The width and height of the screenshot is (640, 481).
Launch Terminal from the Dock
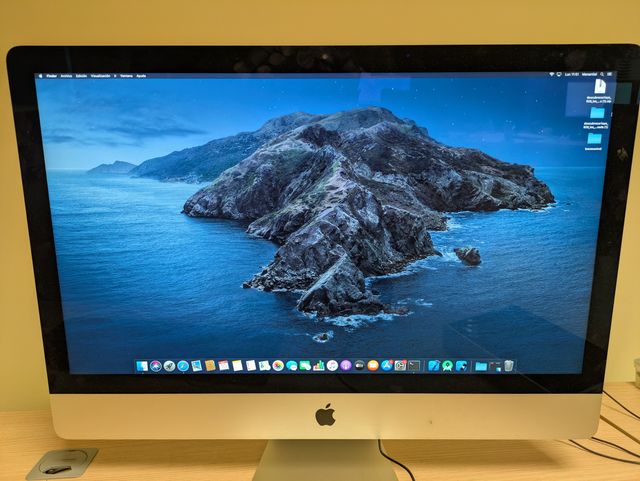pos(413,366)
